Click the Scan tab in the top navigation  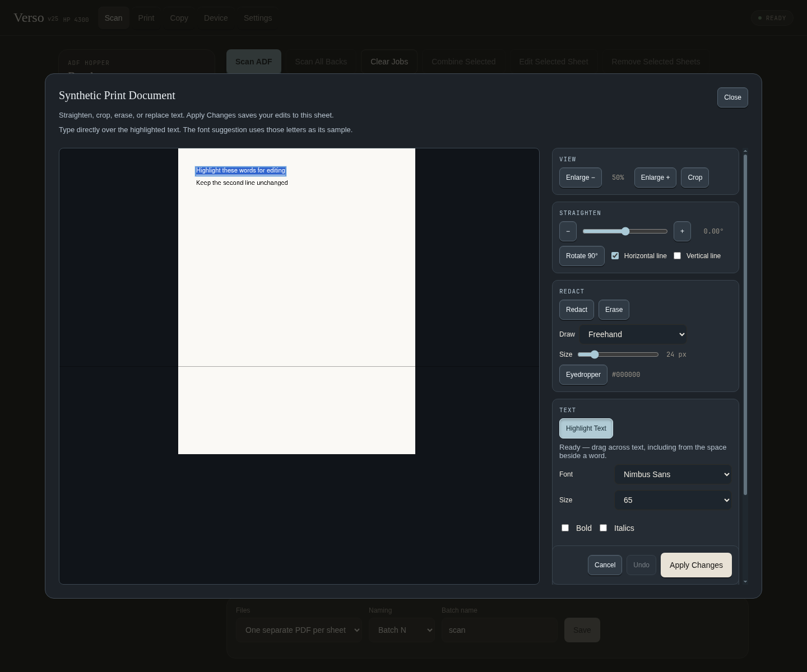(x=113, y=18)
